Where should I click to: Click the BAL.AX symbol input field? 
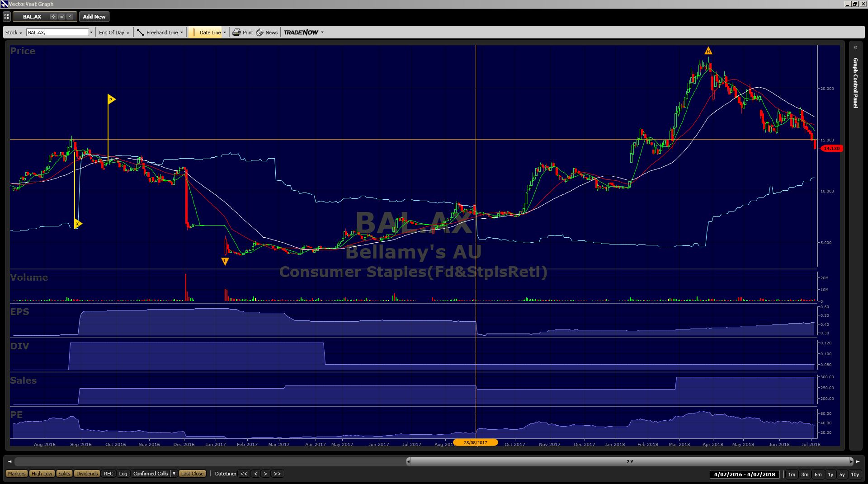[57, 33]
